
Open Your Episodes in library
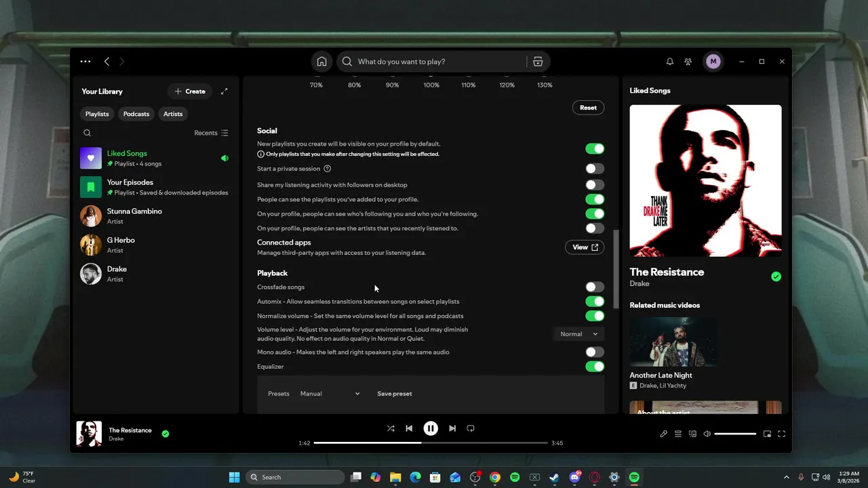(x=155, y=187)
